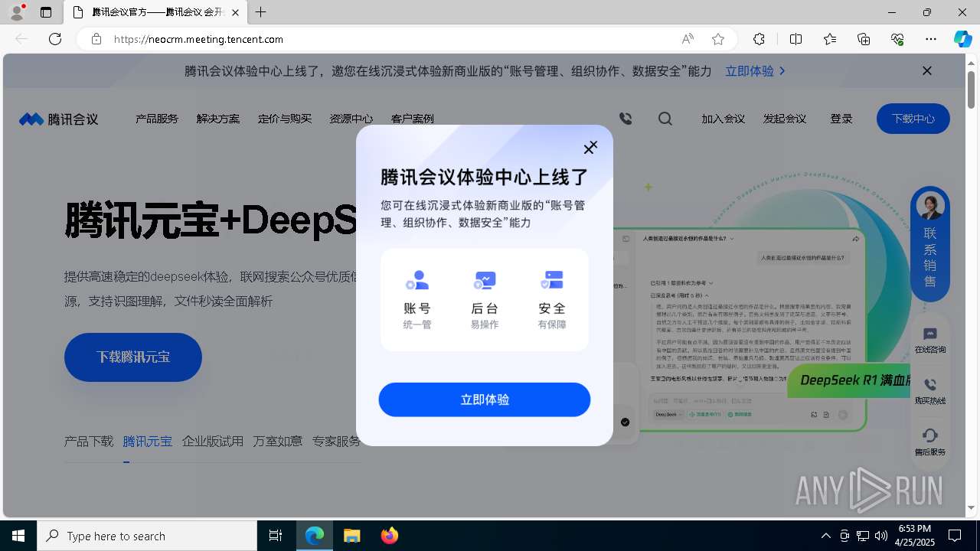
Task: Open File Explorer from taskbar
Action: [x=352, y=536]
